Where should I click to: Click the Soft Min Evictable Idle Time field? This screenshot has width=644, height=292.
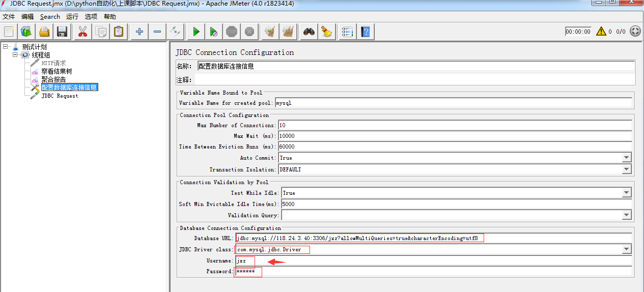pos(456,204)
